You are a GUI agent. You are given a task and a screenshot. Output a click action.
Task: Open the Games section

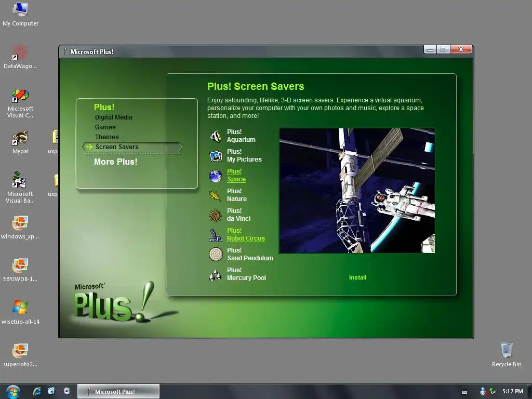point(105,127)
